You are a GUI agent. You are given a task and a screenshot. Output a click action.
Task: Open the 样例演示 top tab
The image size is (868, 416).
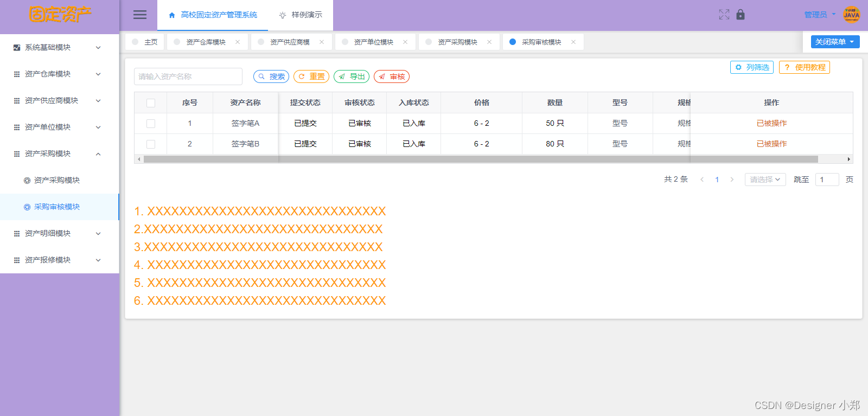pos(301,15)
